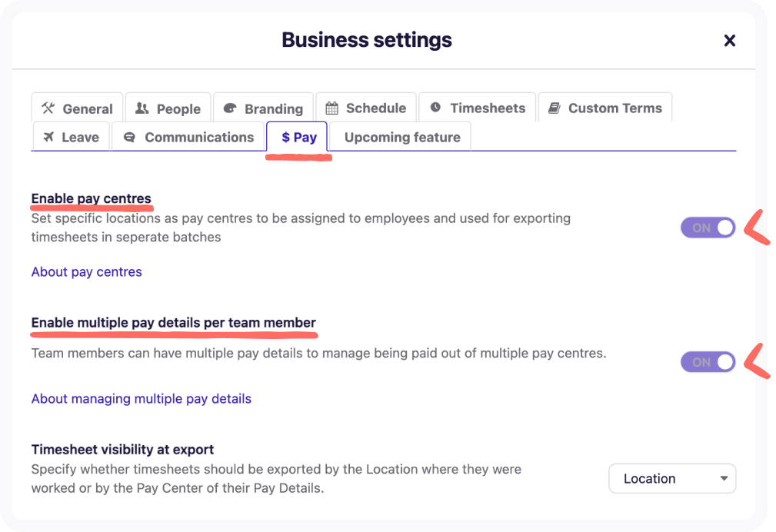Click the airplane icon on Leave tab
Viewport: 776px width, 532px height.
pyautogui.click(x=48, y=137)
